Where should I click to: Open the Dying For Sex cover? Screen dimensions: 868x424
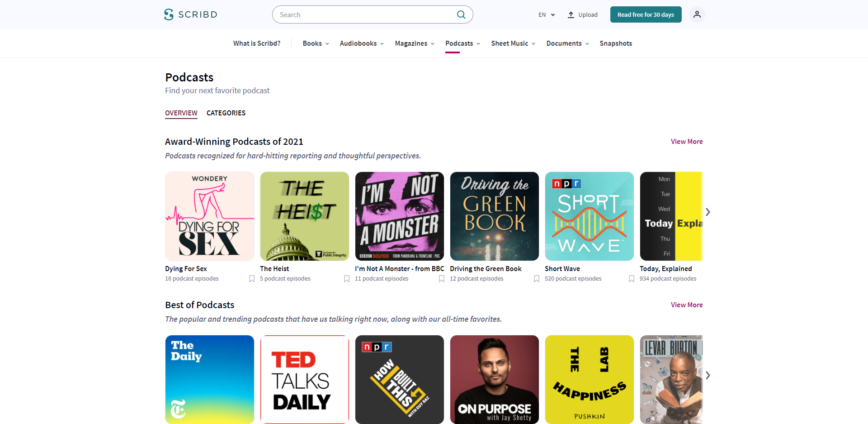coord(210,216)
